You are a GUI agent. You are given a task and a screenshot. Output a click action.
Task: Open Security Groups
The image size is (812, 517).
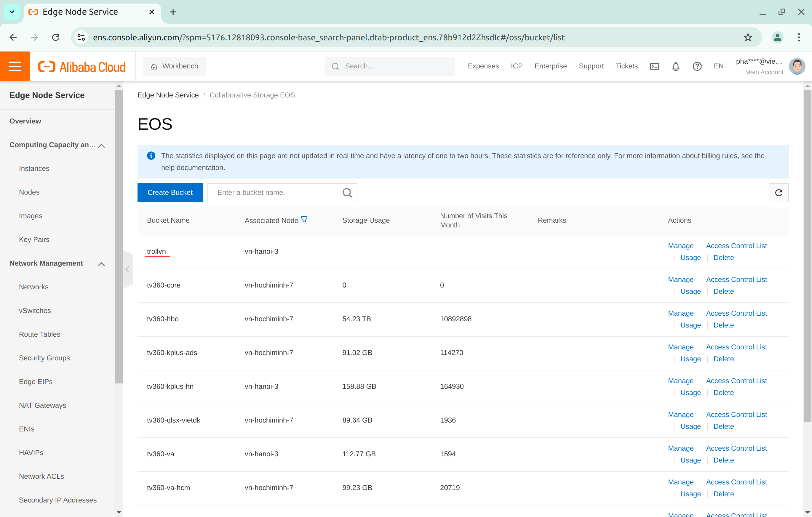point(44,358)
